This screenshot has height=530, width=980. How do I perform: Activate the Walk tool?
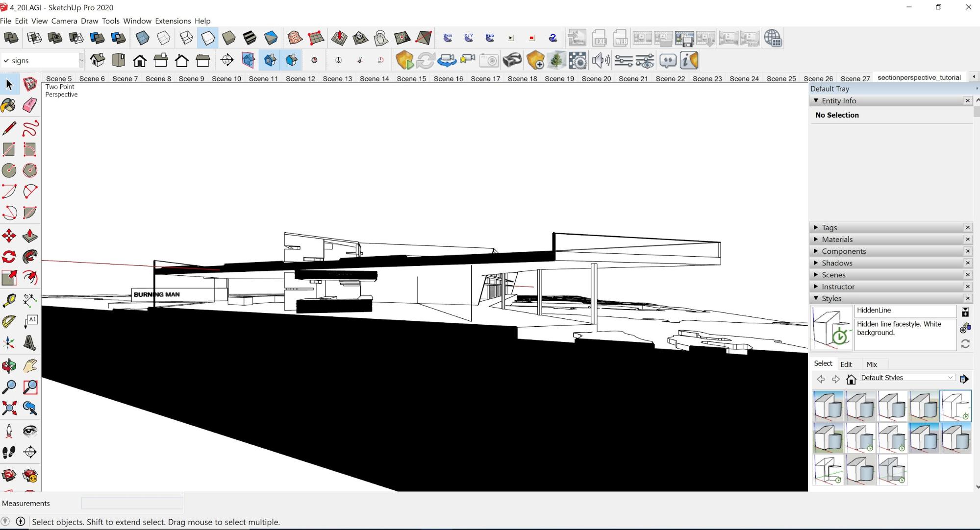pyautogui.click(x=9, y=453)
